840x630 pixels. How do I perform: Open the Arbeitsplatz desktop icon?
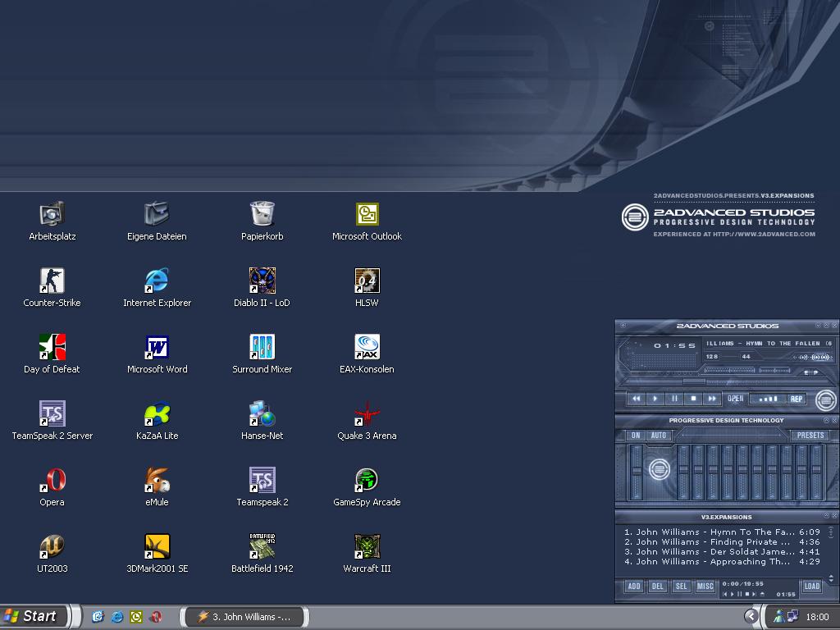coord(52,221)
